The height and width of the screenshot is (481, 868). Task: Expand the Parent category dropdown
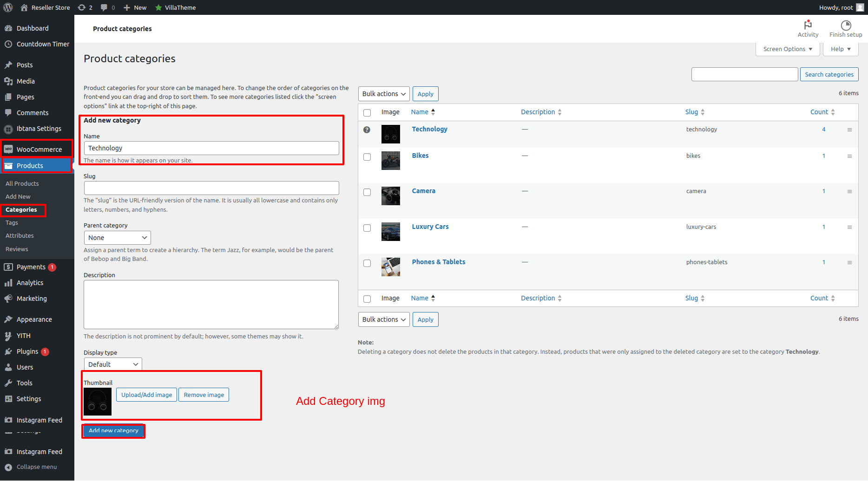coord(117,238)
